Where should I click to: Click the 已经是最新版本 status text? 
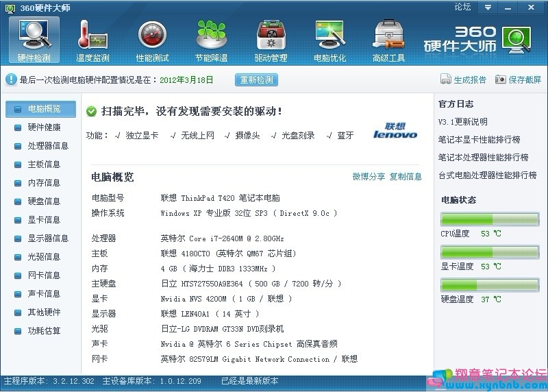coord(249,381)
